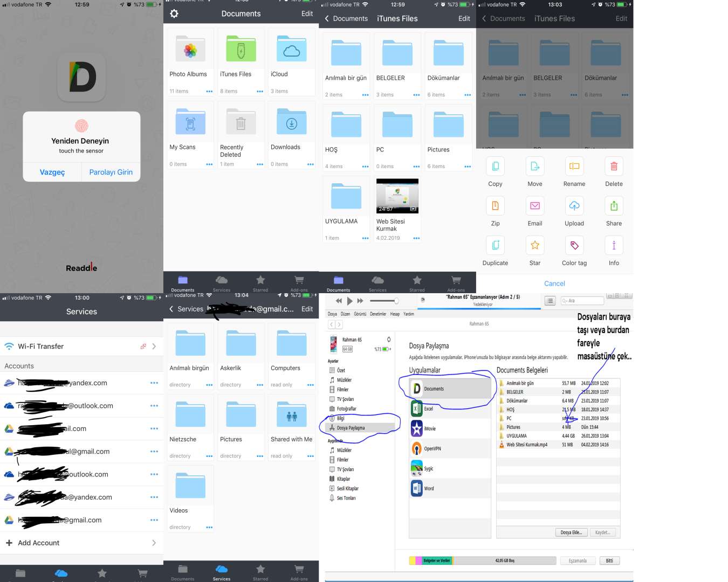Expand Wi-Fi Transfer chevron in Services
Screen dimensions: 728x582
(154, 346)
